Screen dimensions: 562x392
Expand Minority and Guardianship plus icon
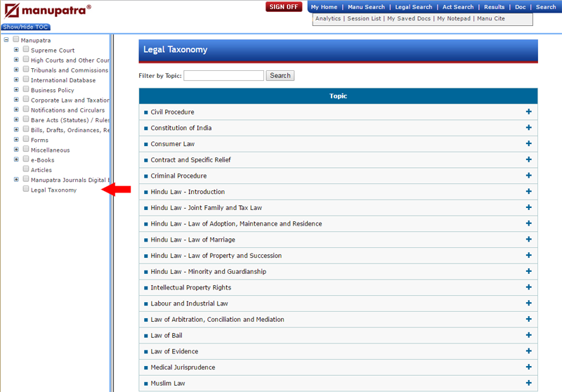pyautogui.click(x=529, y=271)
